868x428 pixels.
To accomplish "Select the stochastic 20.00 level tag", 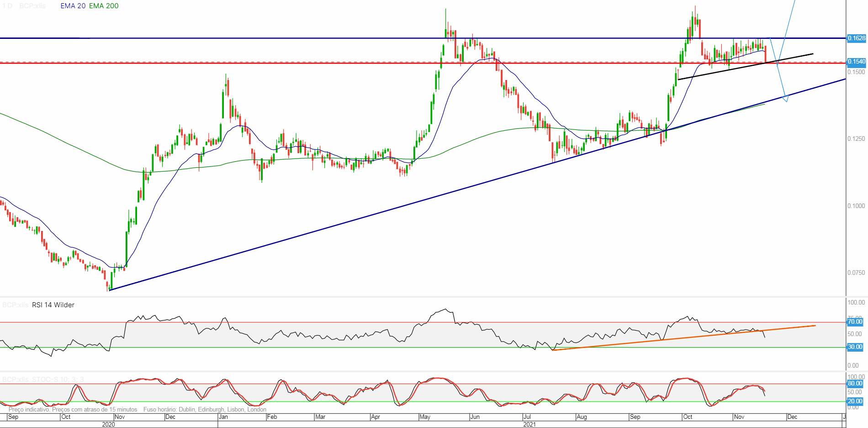I will [x=855, y=401].
